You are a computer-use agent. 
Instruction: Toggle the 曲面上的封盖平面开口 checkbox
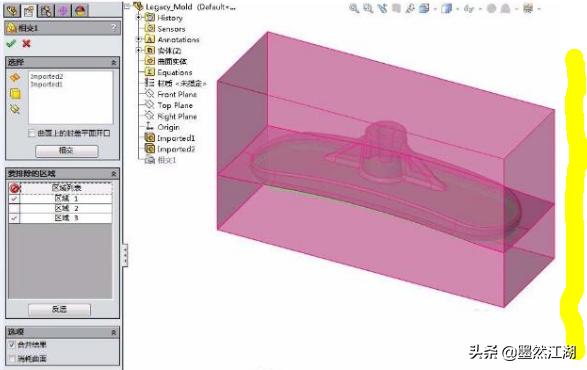pos(32,133)
